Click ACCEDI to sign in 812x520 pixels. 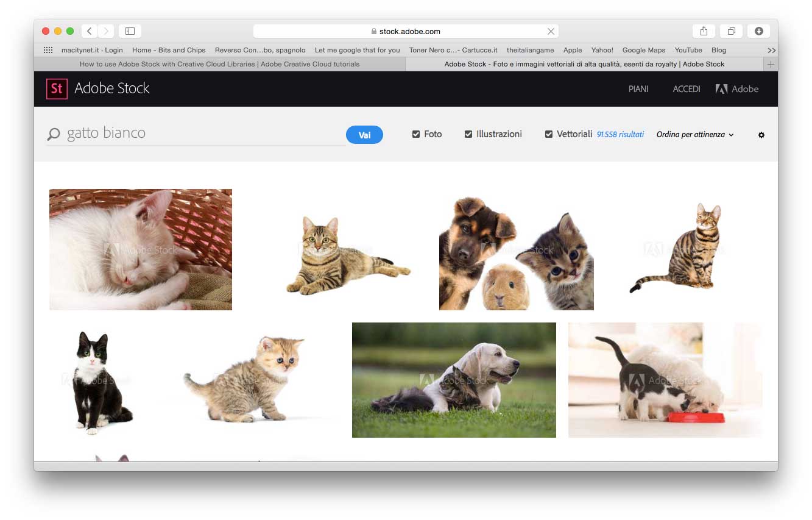687,89
